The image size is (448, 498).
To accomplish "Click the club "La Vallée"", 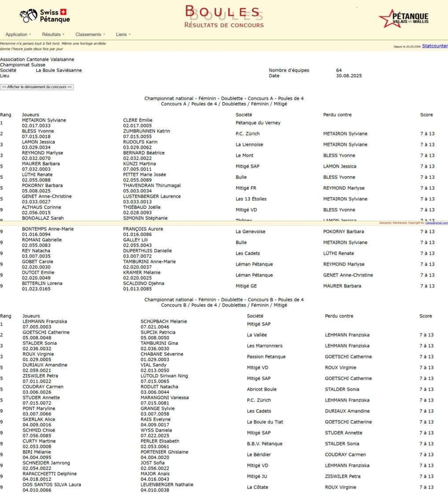I will [x=257, y=335].
